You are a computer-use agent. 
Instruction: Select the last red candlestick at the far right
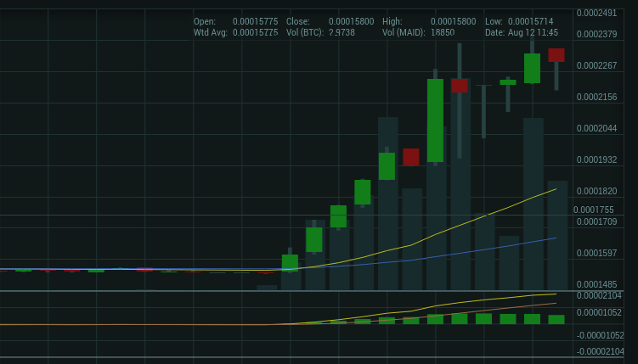click(x=556, y=55)
